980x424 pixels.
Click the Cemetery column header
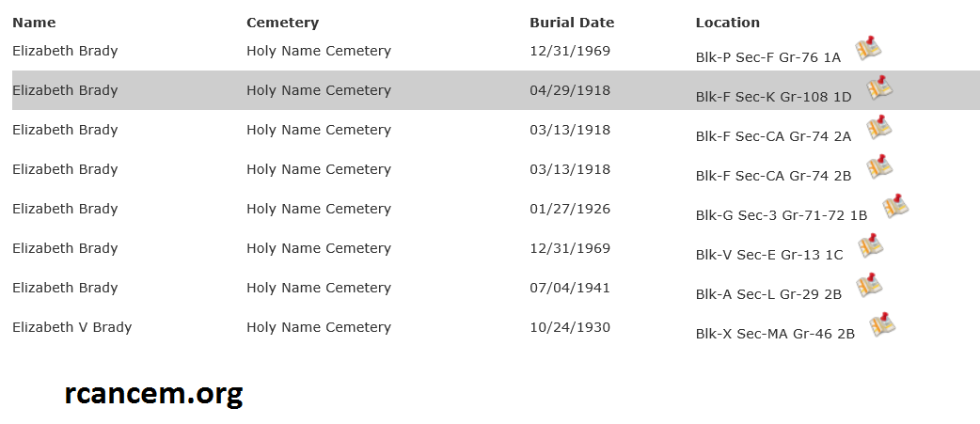[282, 23]
